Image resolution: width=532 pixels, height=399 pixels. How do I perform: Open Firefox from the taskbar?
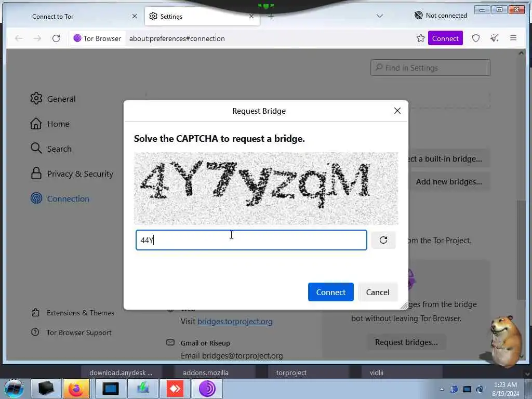coord(76,389)
